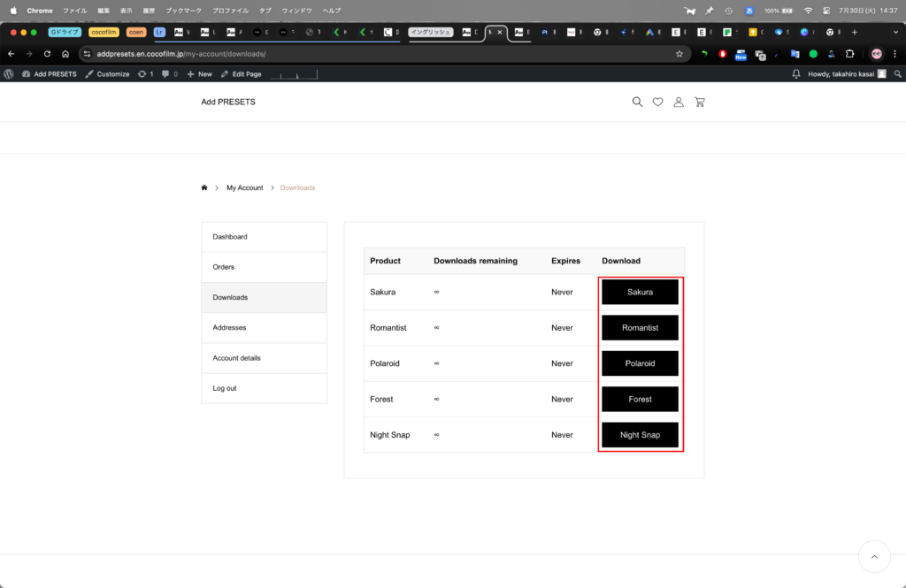Viewport: 906px width, 588px height.
Task: Open the shopping cart icon
Action: tap(700, 102)
